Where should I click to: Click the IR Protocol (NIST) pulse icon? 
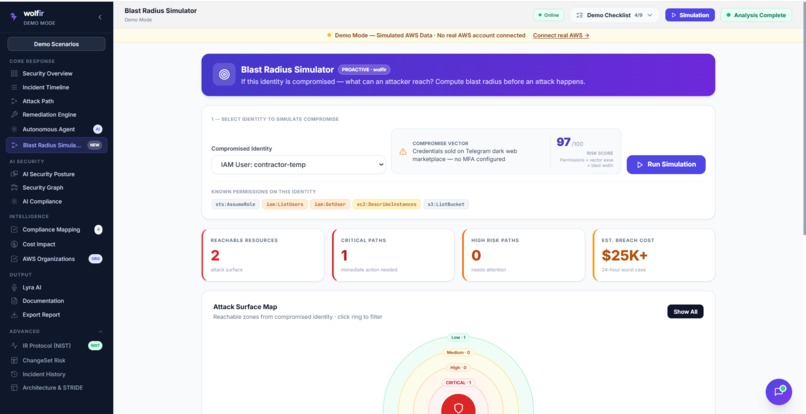coord(14,346)
